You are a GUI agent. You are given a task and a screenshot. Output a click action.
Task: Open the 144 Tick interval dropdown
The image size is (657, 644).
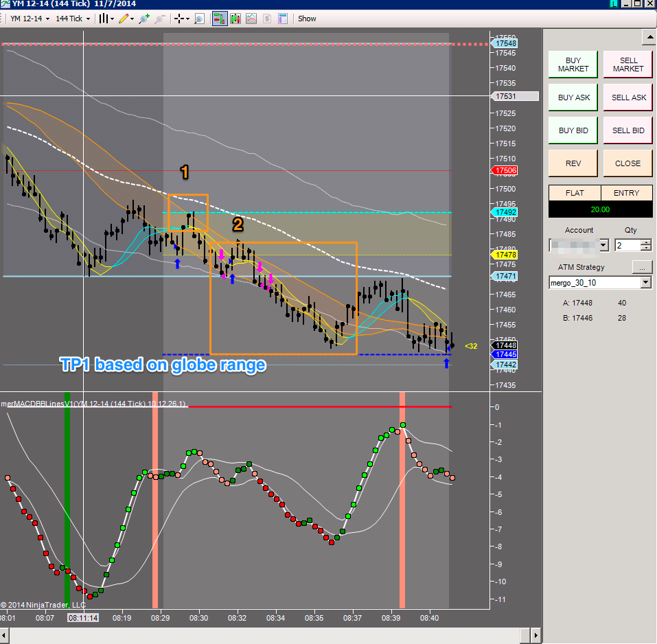tap(73, 19)
